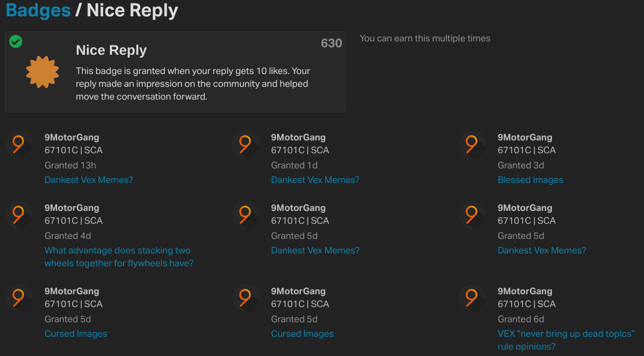This screenshot has width=644, height=356.
Task: Open the Badges breadcrumb link
Action: point(38,10)
